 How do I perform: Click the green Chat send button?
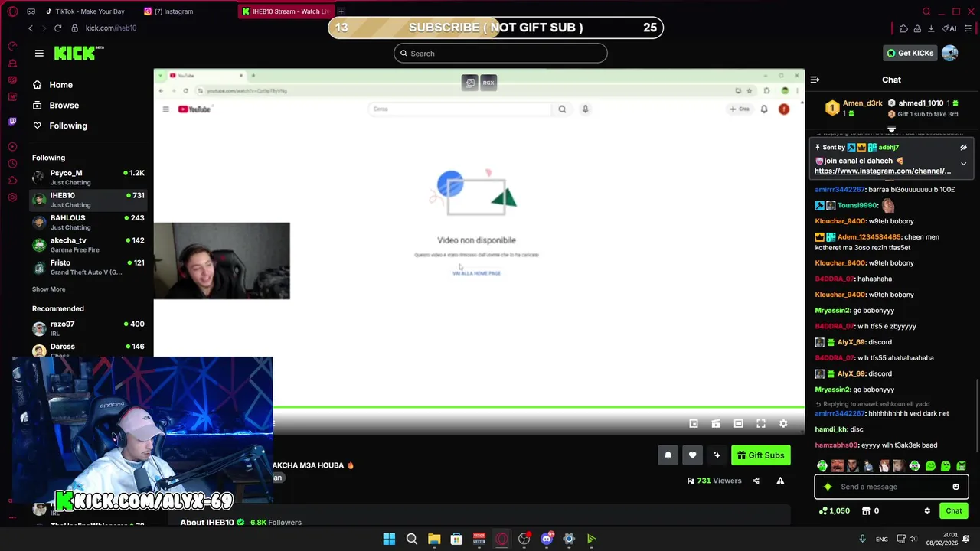click(954, 510)
